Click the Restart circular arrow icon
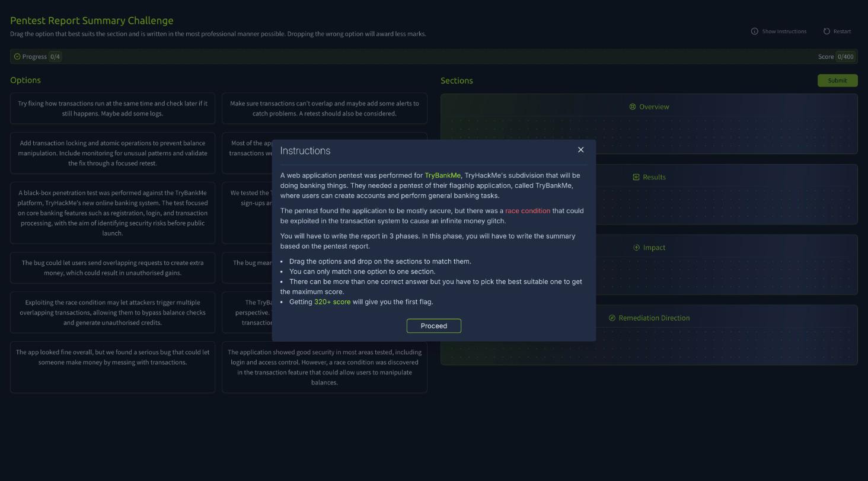868x481 pixels. (826, 31)
